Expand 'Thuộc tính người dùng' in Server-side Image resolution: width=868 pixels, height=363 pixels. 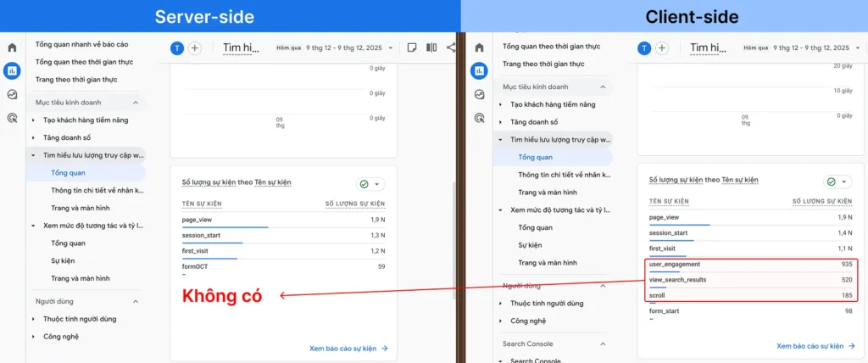click(x=34, y=319)
